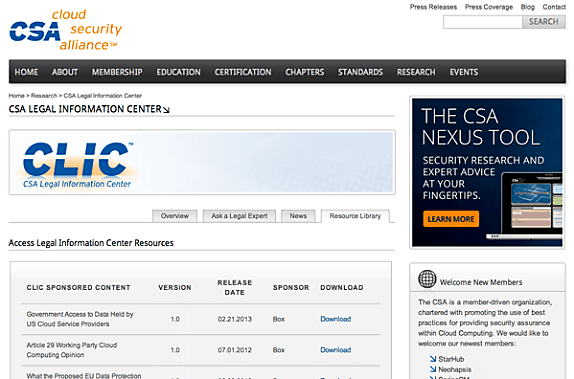Select the Resource Library tab
The image size is (574, 379).
(355, 216)
